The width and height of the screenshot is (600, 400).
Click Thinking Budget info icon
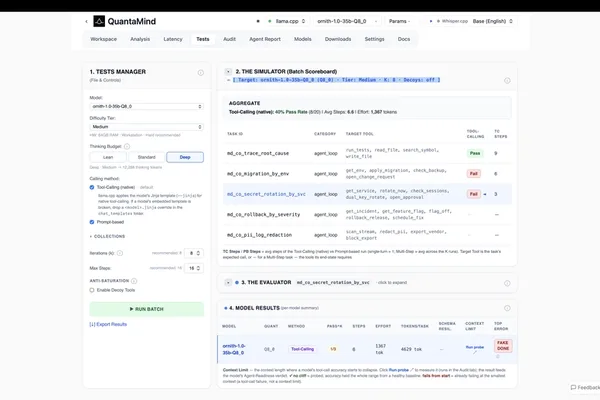(x=127, y=146)
